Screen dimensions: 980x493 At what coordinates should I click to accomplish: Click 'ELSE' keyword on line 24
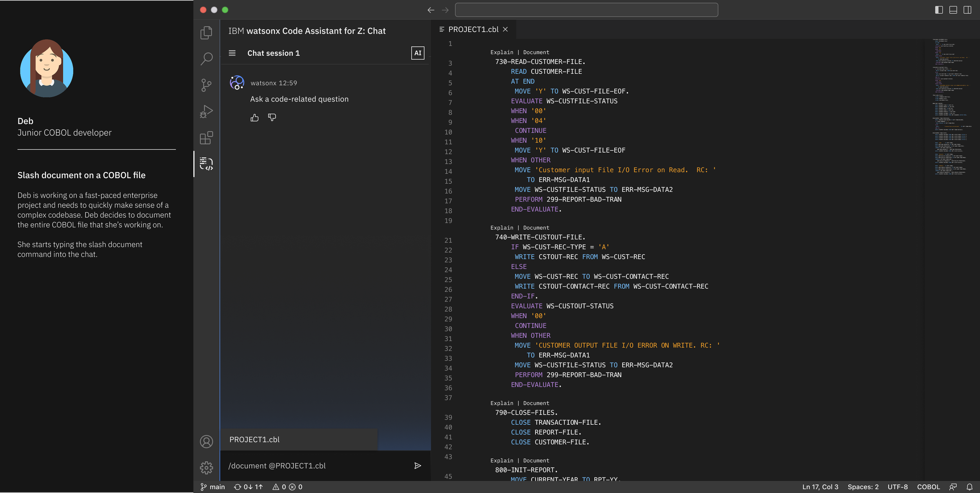518,266
